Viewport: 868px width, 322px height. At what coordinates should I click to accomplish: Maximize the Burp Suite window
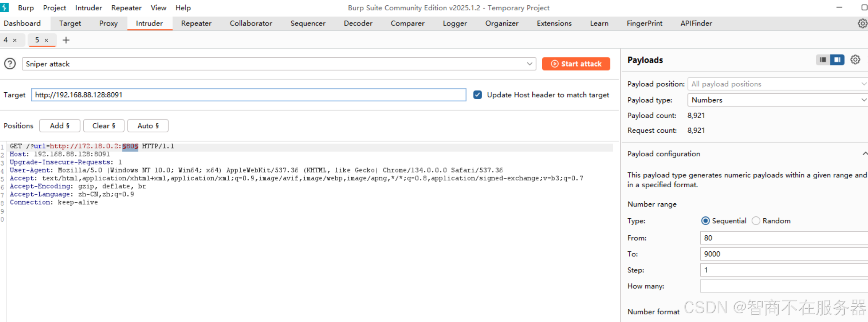click(x=865, y=7)
